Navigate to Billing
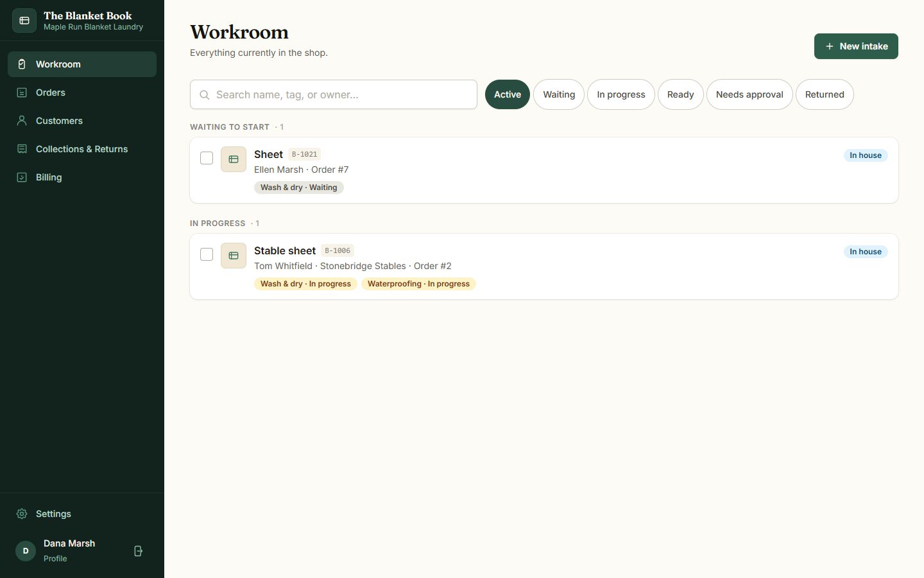924x578 pixels. [82, 177]
